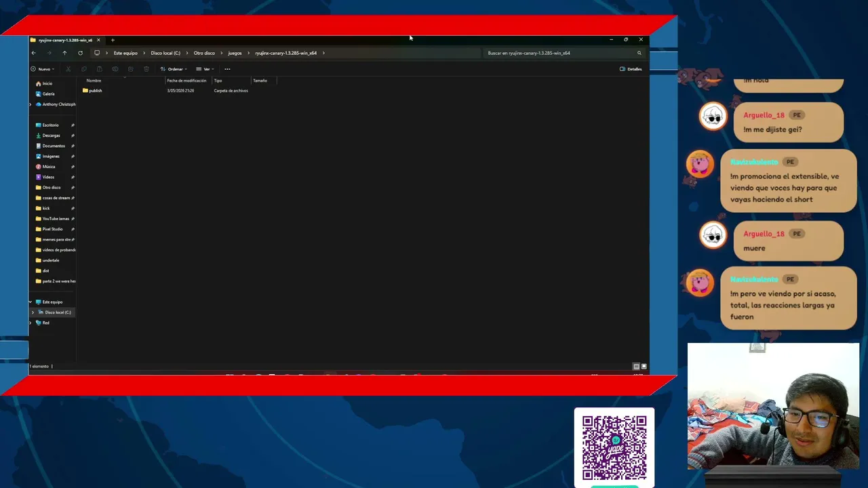Viewport: 868px width, 488px height.
Task: Navigate to juegos breadcrumb
Action: (x=235, y=53)
